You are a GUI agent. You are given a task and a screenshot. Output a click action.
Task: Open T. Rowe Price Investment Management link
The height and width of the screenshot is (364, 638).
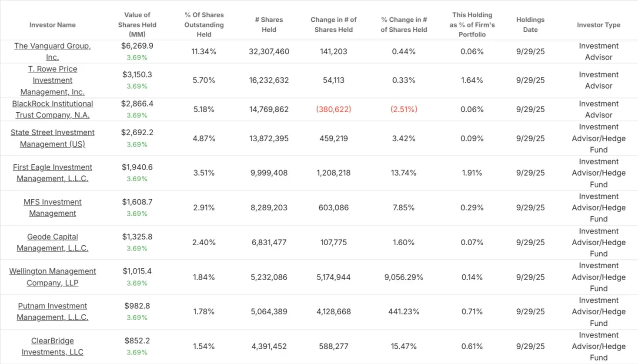pos(52,80)
